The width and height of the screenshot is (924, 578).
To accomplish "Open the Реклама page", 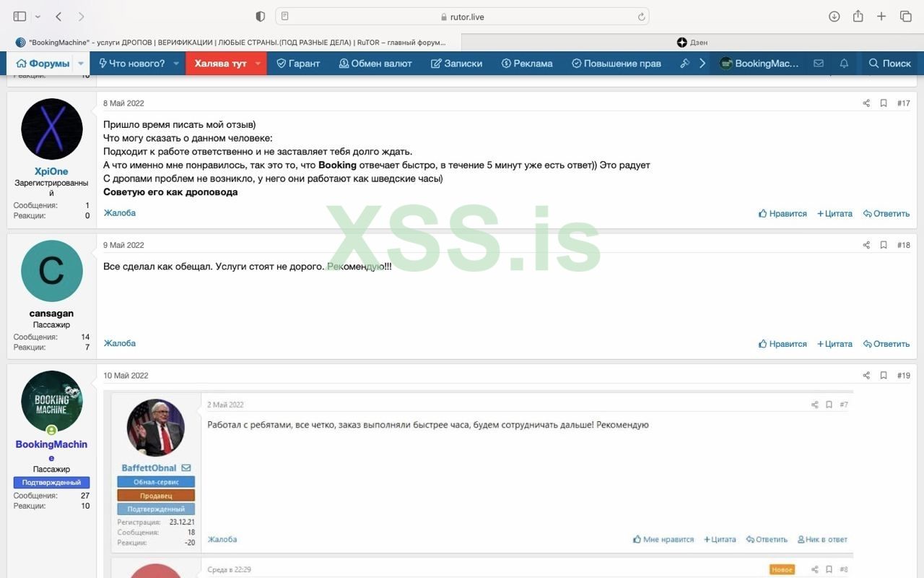I will 527,64.
